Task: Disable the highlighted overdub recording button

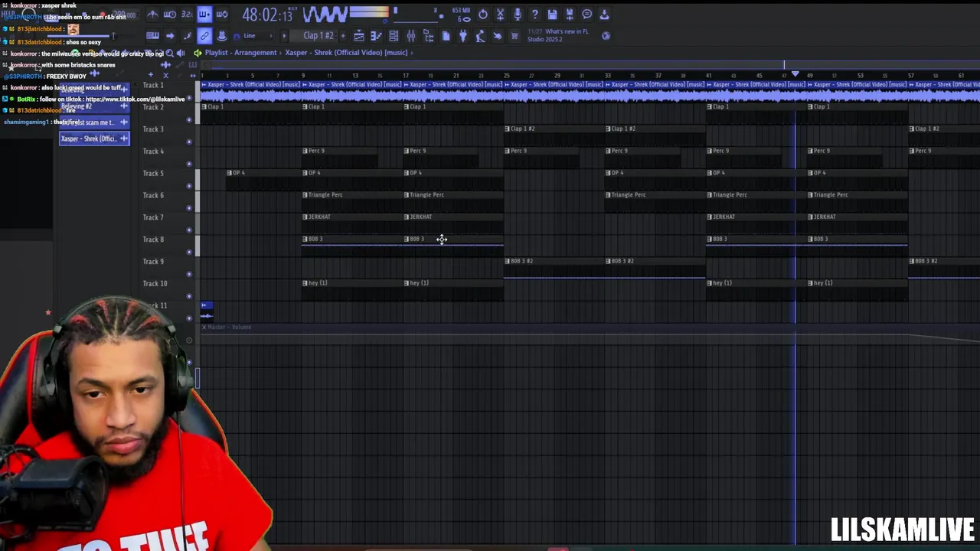Action: click(x=204, y=15)
